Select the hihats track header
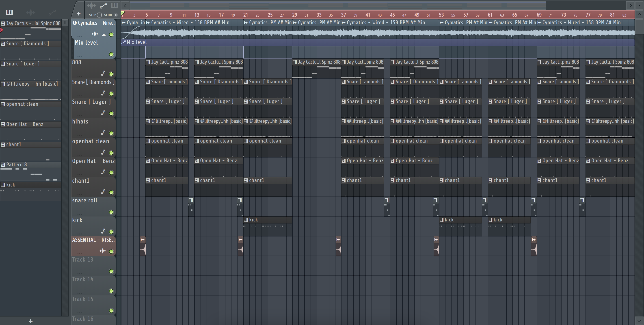The image size is (644, 325). click(x=93, y=128)
